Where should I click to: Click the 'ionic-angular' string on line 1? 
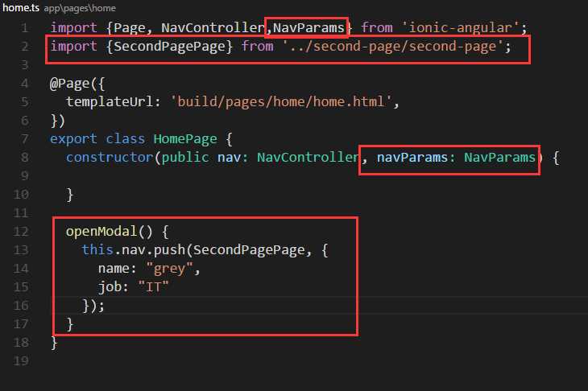click(x=460, y=27)
